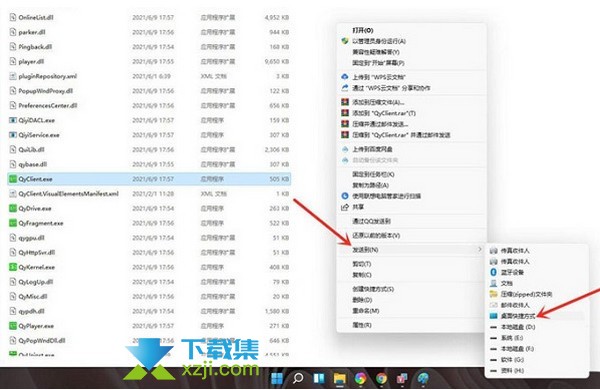This screenshot has height=390, width=600.
Task: Click the pluginRepository.xml document icon
Action: tap(13, 76)
